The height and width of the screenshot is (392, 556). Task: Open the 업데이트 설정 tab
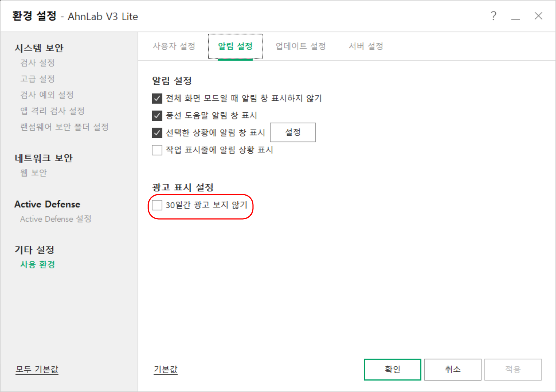301,46
